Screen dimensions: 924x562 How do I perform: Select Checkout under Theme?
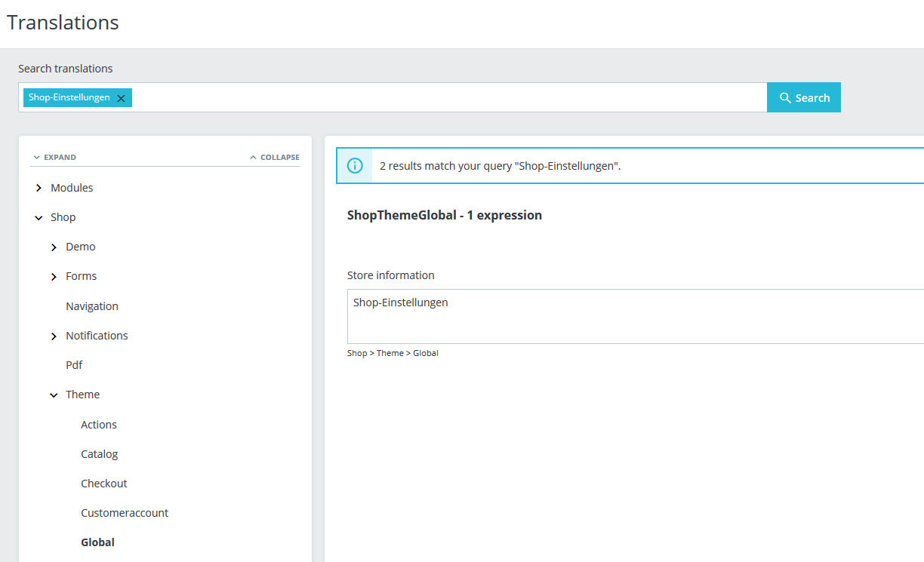[104, 484]
